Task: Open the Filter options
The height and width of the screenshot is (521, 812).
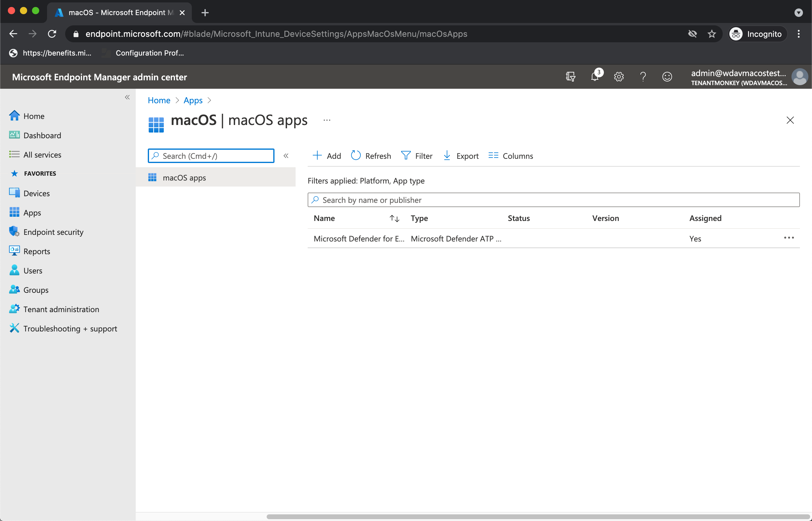Action: 417,156
